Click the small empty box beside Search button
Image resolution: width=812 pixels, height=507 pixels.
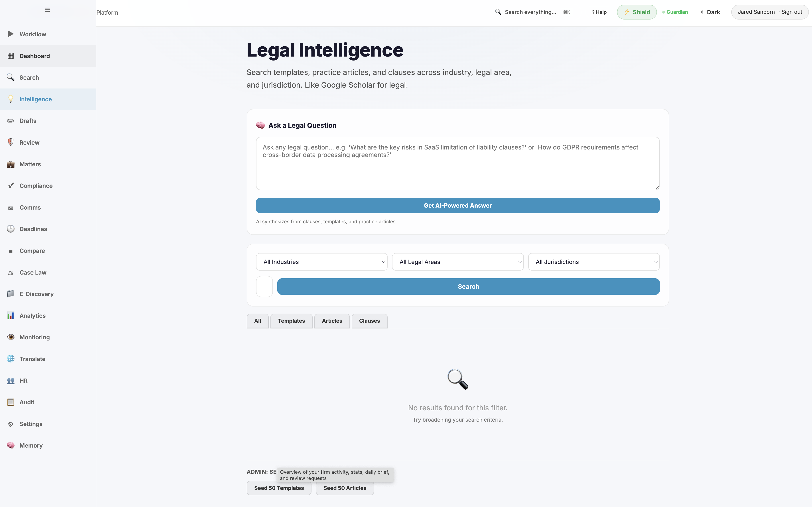(x=264, y=287)
